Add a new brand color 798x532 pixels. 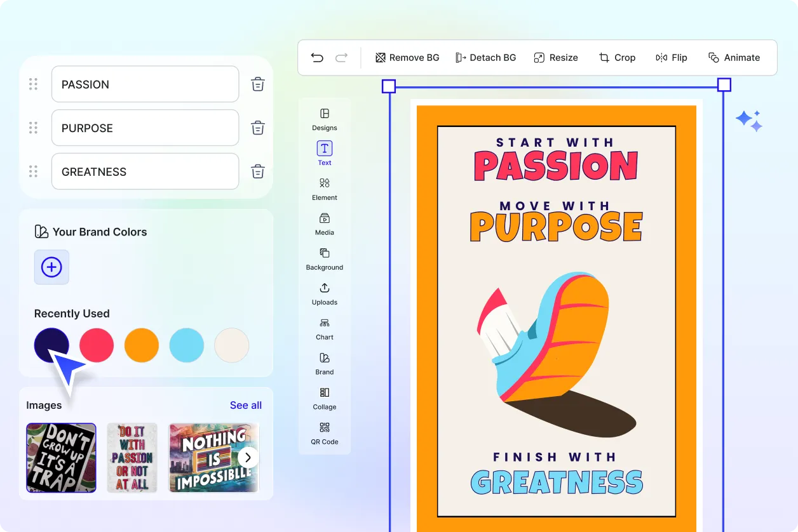coord(51,267)
